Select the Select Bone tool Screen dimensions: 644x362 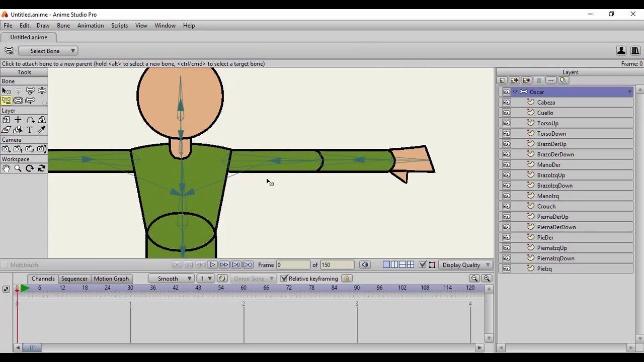coord(6,90)
